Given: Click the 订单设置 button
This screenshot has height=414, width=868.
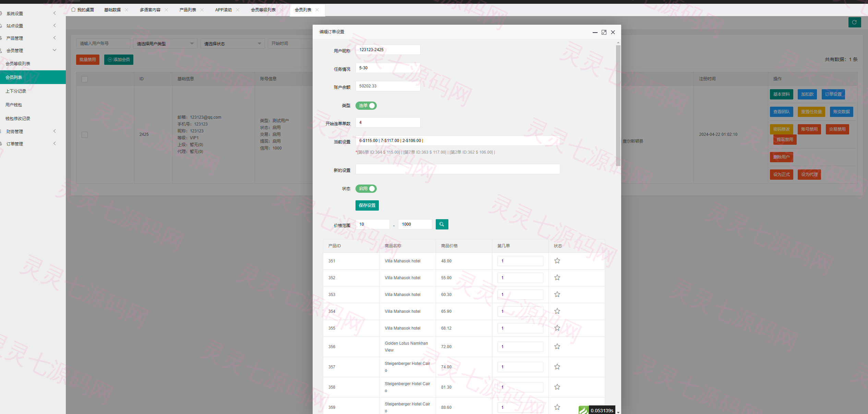Looking at the screenshot, I should [833, 94].
